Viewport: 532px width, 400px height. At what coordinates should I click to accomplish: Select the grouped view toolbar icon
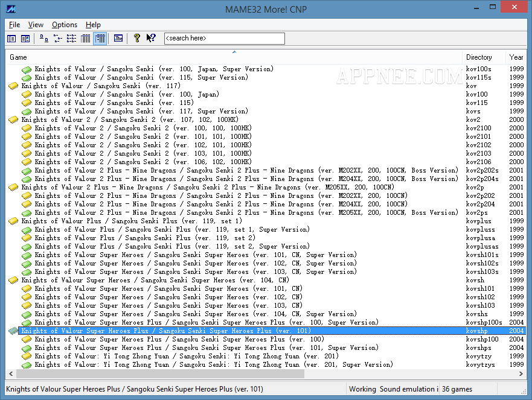tap(100, 39)
